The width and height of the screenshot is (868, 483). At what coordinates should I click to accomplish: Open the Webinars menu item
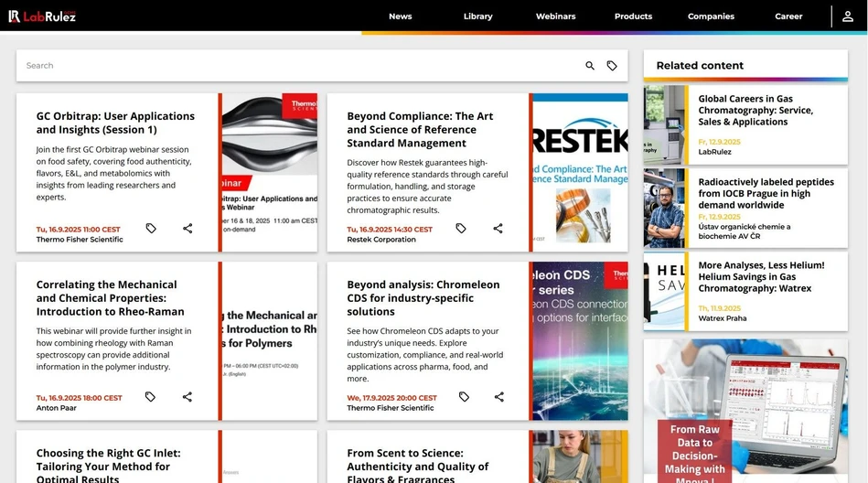pyautogui.click(x=555, y=16)
